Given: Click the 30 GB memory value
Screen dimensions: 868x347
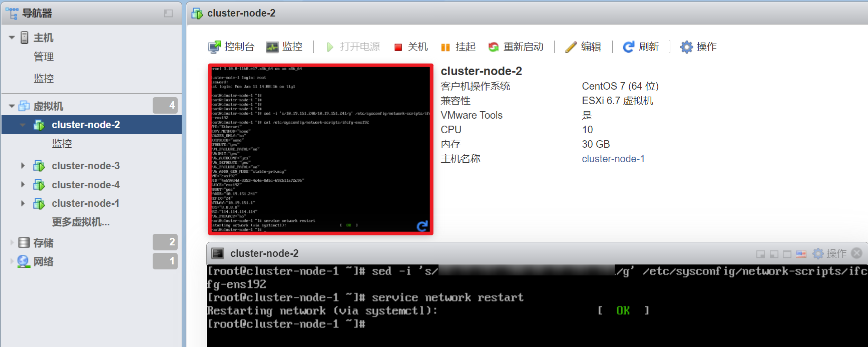Looking at the screenshot, I should pos(596,144).
